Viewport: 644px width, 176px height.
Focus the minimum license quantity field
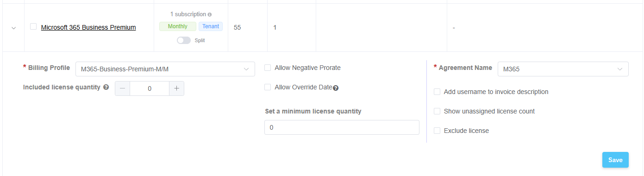click(x=342, y=127)
